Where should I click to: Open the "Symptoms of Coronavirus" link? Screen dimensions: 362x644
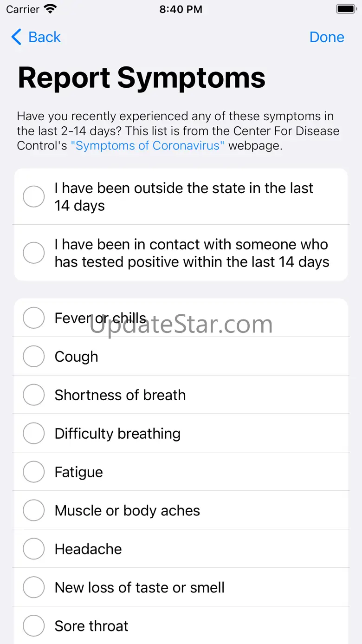[x=148, y=145]
